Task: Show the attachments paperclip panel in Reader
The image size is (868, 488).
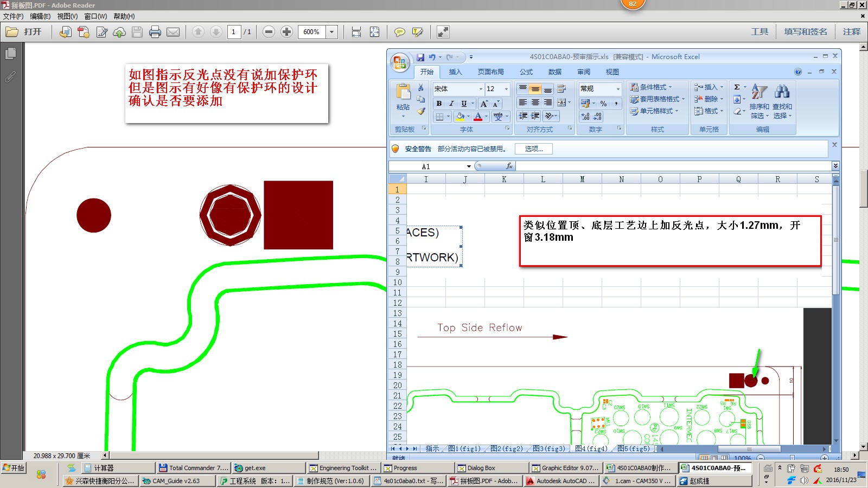Action: coord(10,76)
